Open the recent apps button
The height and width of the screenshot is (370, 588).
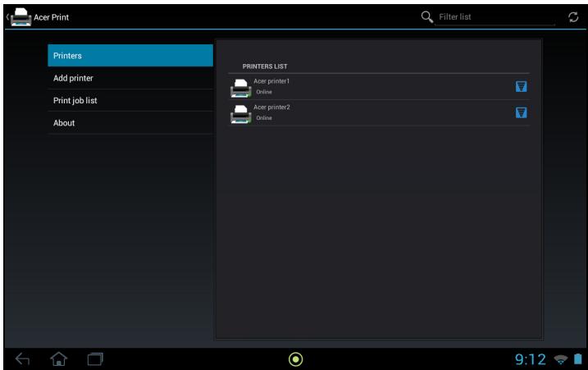pos(95,359)
